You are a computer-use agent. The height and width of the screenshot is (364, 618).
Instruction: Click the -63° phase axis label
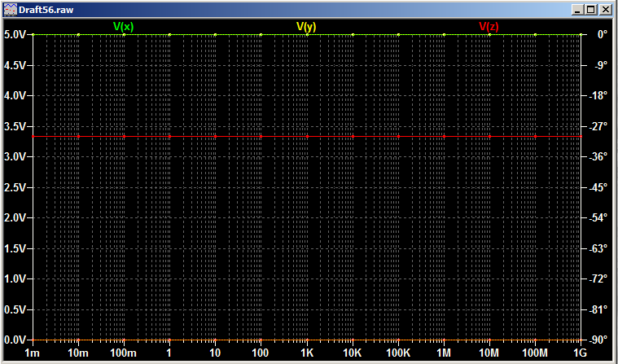[598, 248]
